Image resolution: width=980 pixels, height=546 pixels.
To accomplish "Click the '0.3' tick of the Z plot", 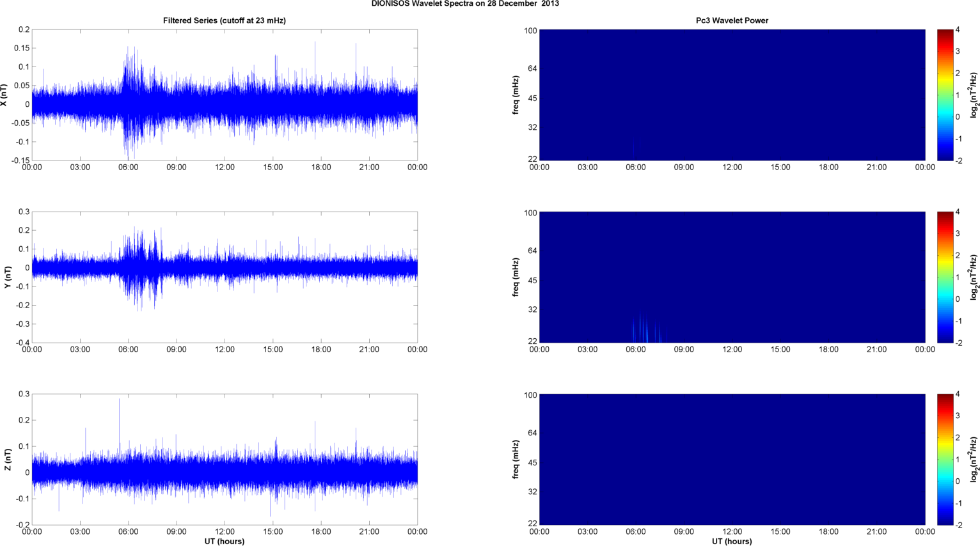I will click(24, 394).
